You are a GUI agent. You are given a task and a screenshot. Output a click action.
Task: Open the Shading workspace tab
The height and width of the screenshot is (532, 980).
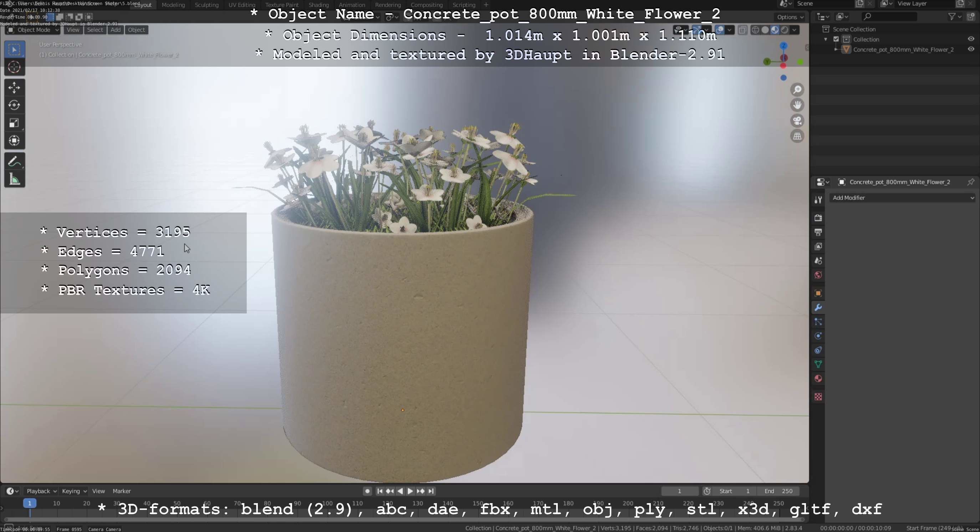(x=318, y=5)
